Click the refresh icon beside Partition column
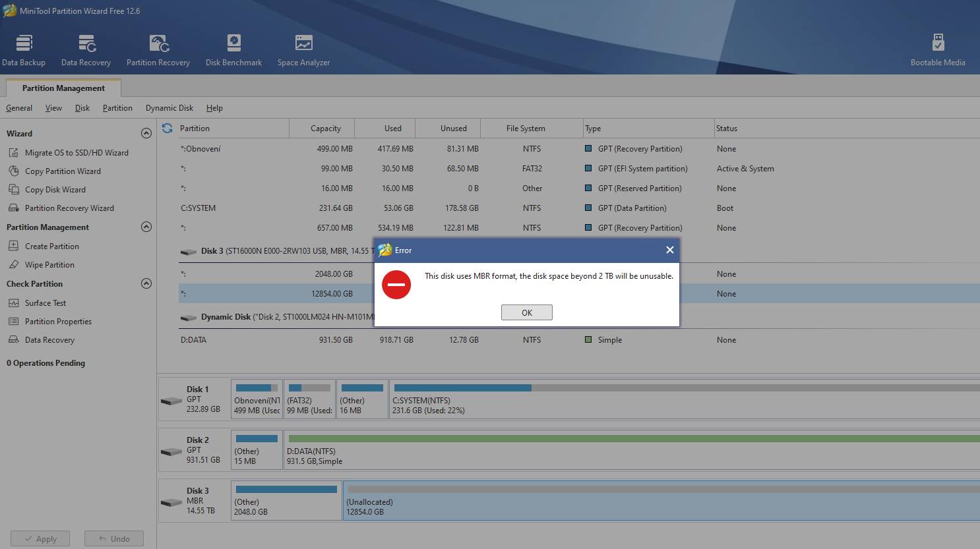This screenshot has height=549, width=980. click(x=168, y=129)
